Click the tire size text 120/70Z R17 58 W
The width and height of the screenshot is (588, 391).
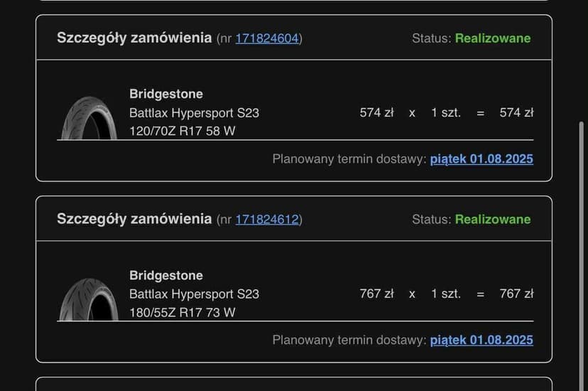(x=183, y=131)
